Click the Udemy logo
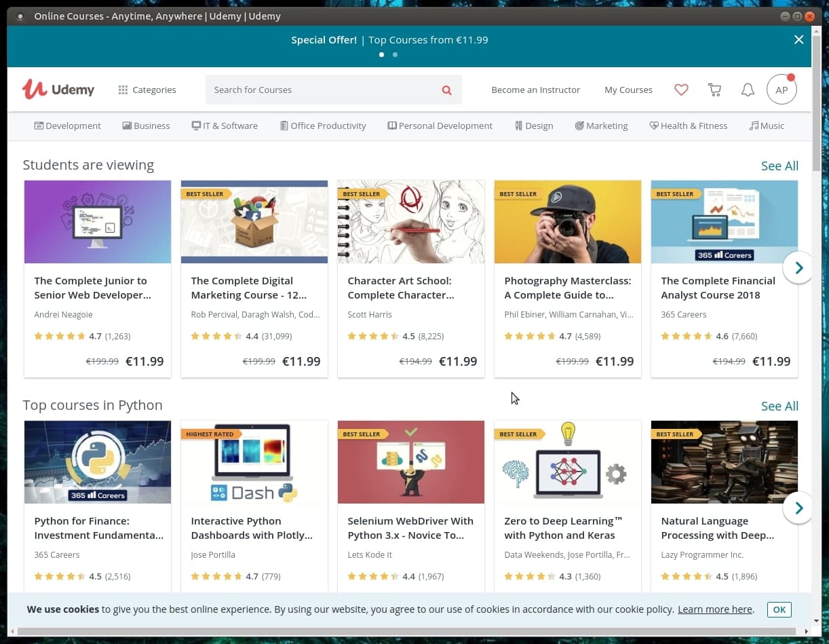 [58, 89]
